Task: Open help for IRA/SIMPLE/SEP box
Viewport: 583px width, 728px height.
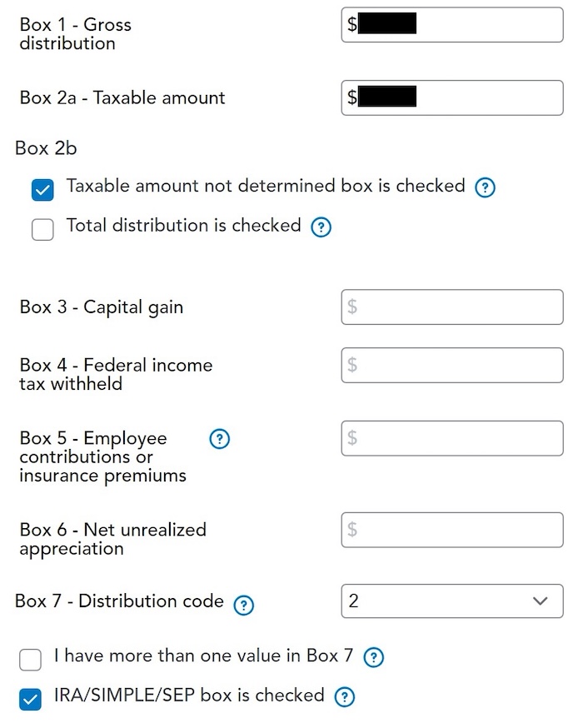Action: [x=344, y=697]
